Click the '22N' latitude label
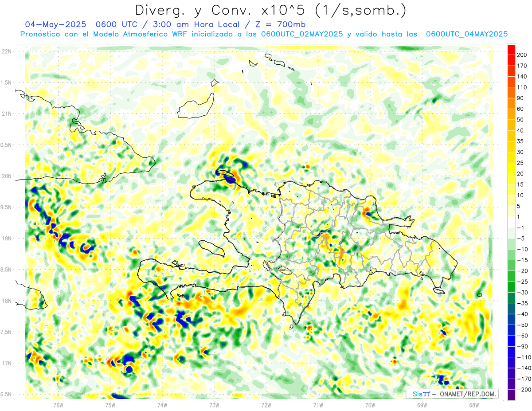532x411 pixels. 7,51
